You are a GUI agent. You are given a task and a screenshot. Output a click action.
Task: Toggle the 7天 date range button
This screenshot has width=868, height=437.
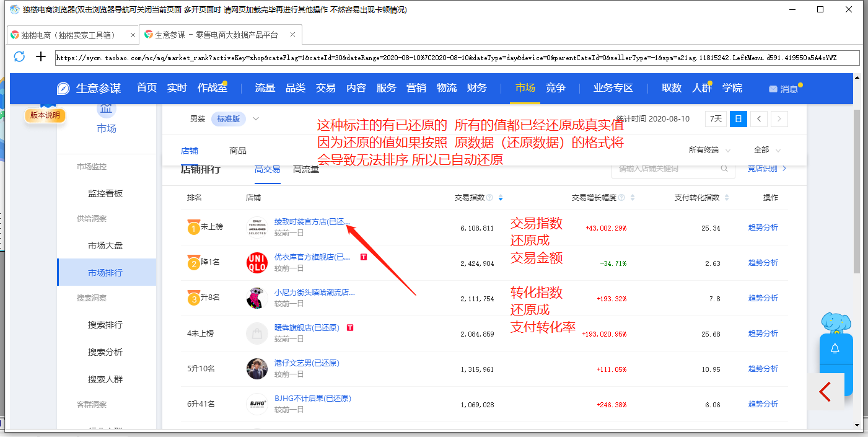tap(716, 118)
